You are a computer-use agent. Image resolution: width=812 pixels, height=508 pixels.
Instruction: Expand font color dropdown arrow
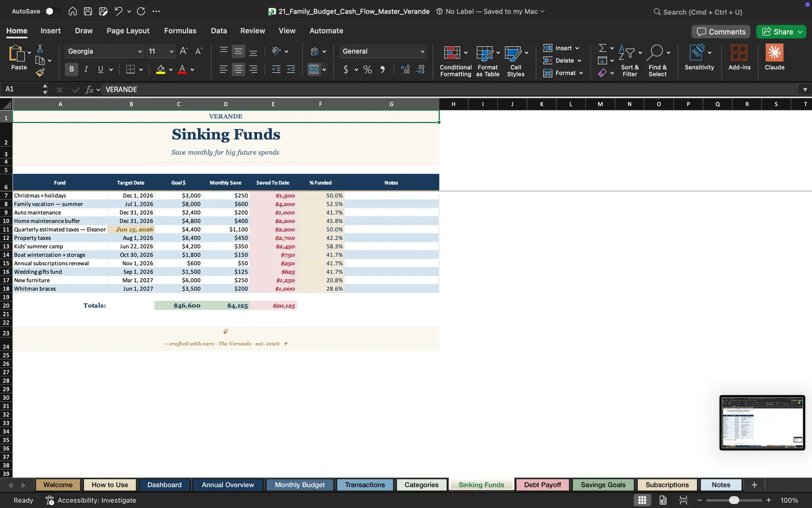pyautogui.click(x=192, y=70)
